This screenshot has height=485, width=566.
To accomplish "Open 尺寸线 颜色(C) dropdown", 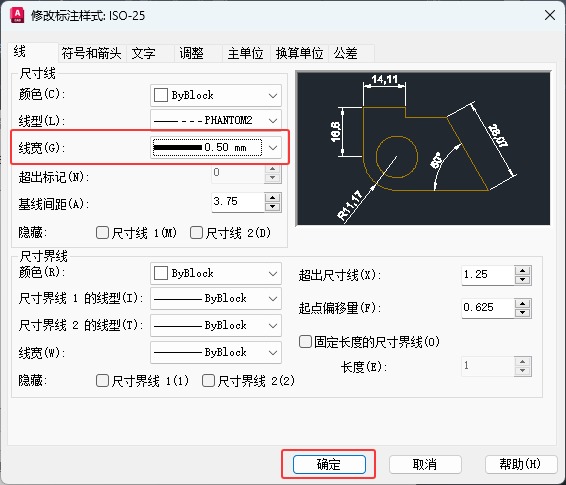I will coord(216,95).
